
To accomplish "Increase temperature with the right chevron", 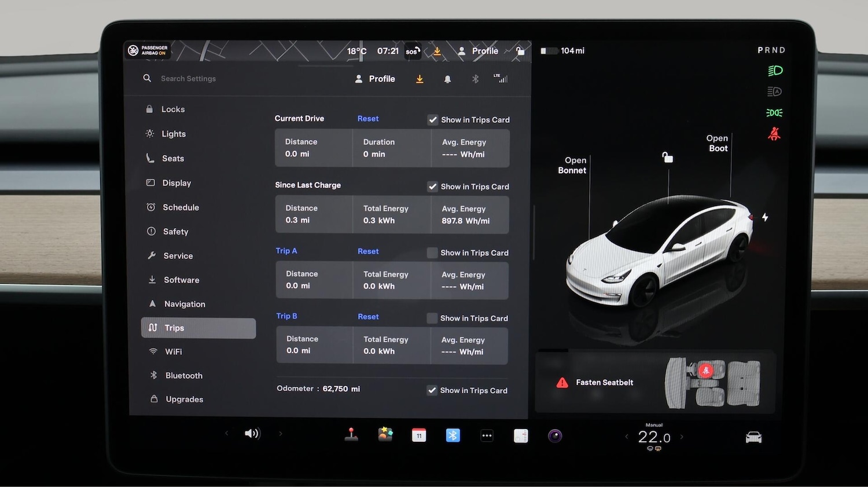I will (x=682, y=437).
